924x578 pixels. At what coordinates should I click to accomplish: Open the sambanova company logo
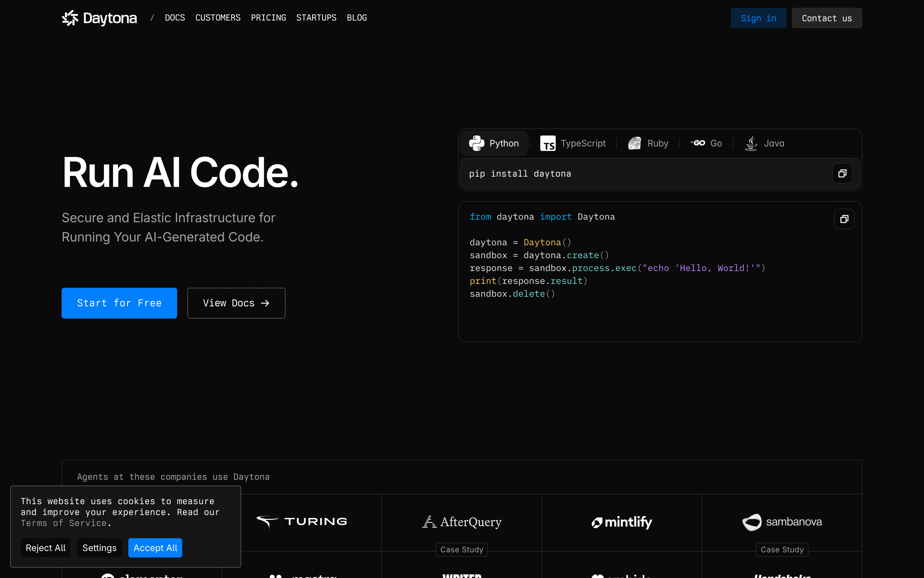click(782, 522)
